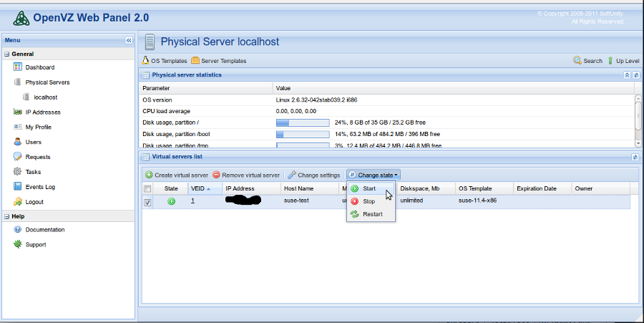This screenshot has height=323, width=644.
Task: Refresh the Virtual servers list panel
Action: pyautogui.click(x=635, y=157)
